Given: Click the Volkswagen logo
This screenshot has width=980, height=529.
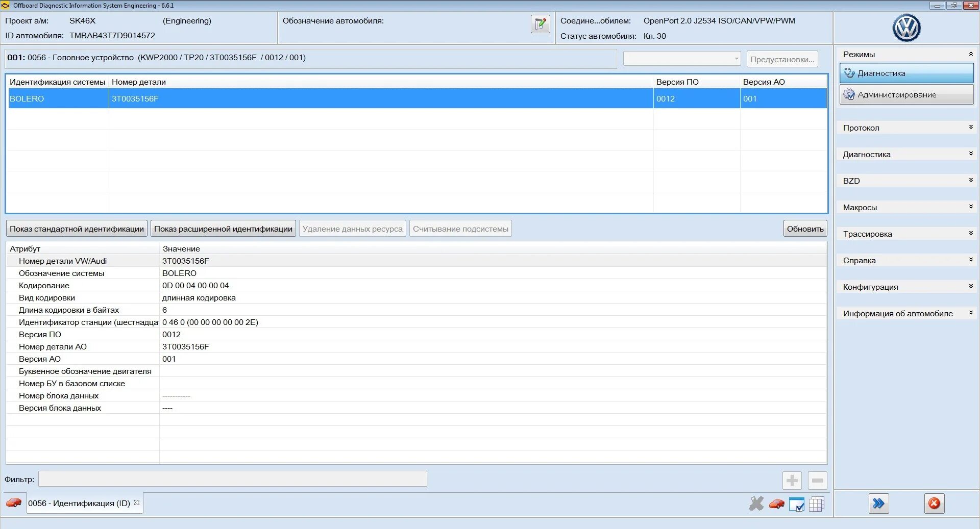Looking at the screenshot, I should pos(906,28).
